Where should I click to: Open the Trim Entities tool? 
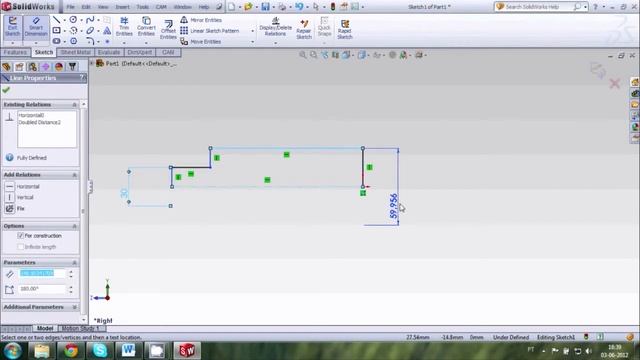(x=124, y=27)
